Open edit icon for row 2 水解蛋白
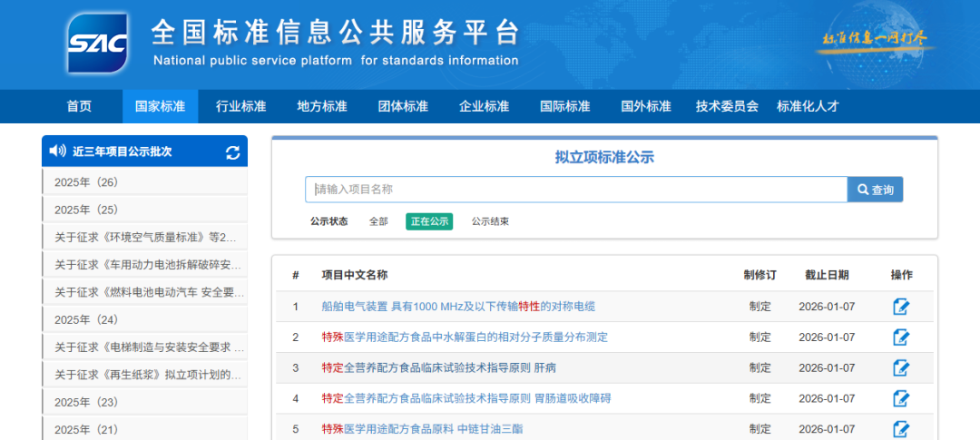Viewport: 980px width, 440px height. 901,337
